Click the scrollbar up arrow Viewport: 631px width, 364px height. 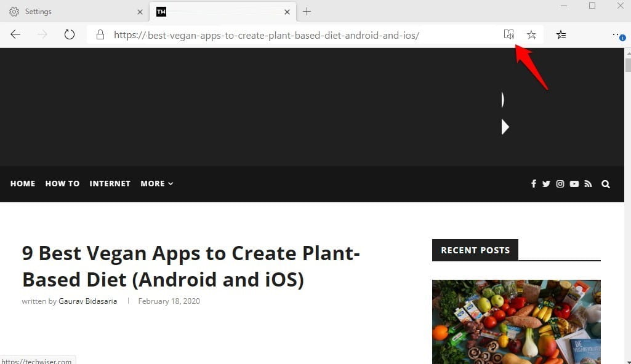click(x=627, y=53)
